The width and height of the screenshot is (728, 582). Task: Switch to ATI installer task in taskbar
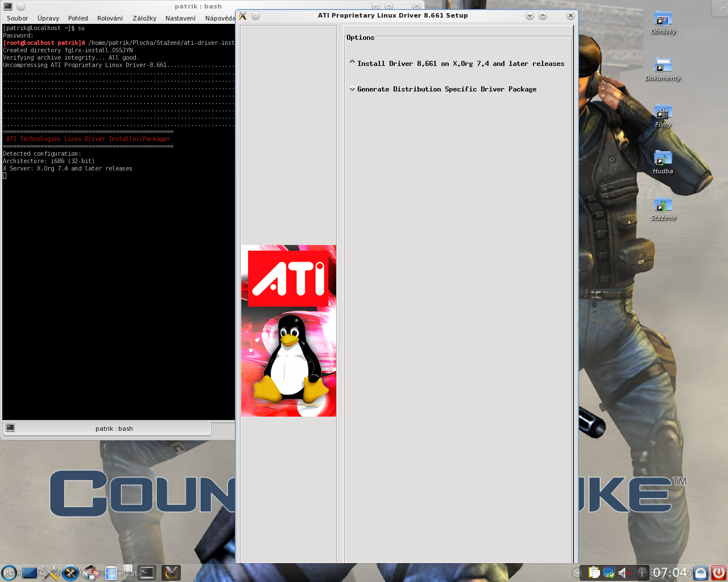(x=171, y=573)
